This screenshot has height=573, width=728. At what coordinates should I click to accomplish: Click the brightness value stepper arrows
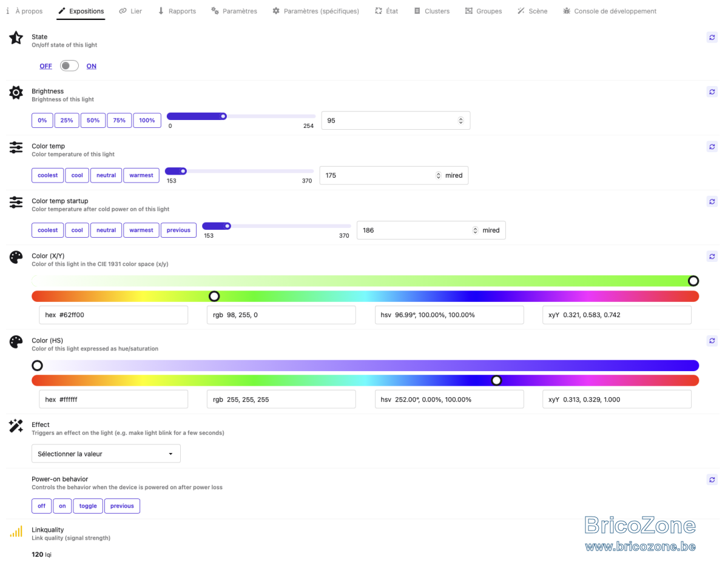[460, 121]
